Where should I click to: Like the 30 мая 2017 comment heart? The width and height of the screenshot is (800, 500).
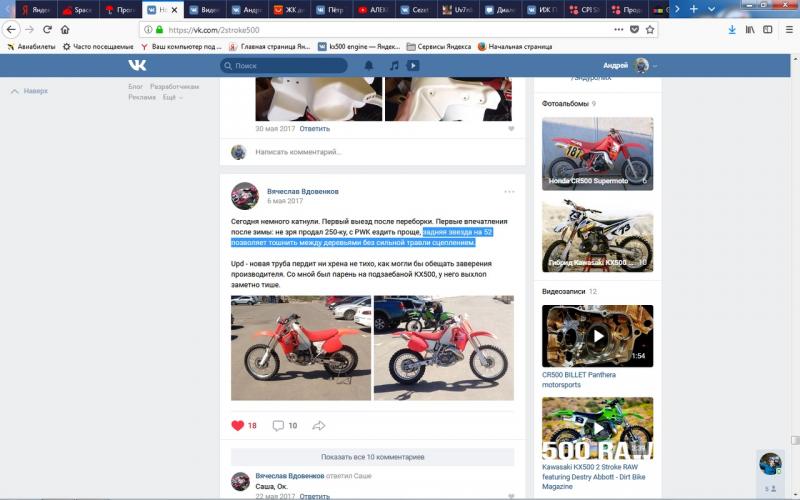[511, 129]
